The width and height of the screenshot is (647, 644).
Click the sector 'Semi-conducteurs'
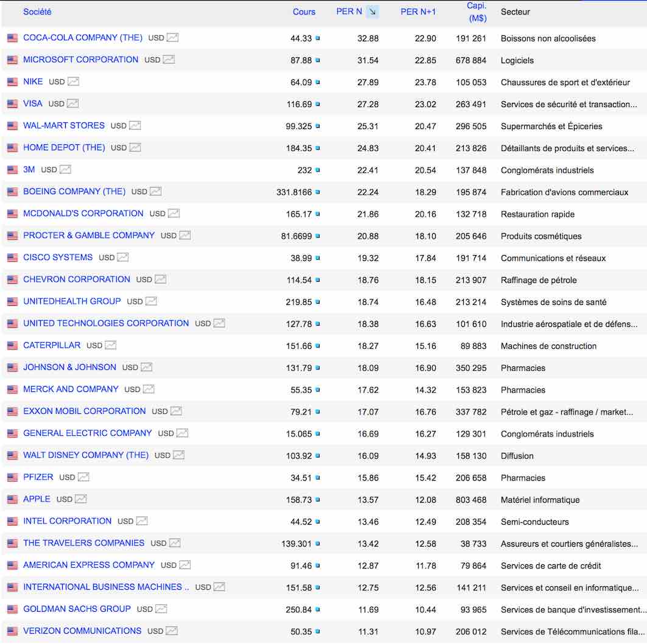(x=535, y=522)
